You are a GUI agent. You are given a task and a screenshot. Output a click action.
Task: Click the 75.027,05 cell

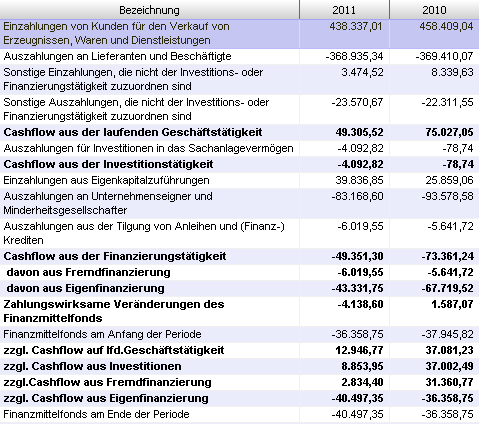coord(435,132)
